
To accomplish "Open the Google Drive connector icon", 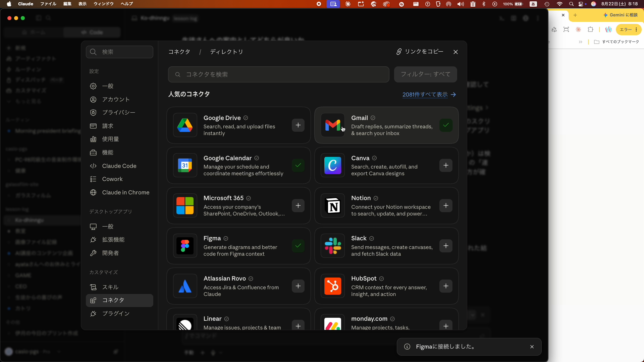I will pyautogui.click(x=185, y=125).
